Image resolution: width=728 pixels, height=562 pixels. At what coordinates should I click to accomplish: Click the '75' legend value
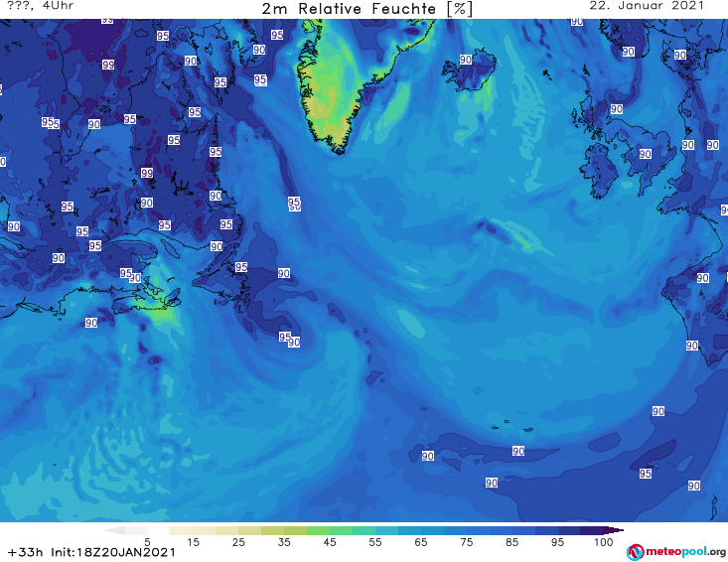(467, 542)
